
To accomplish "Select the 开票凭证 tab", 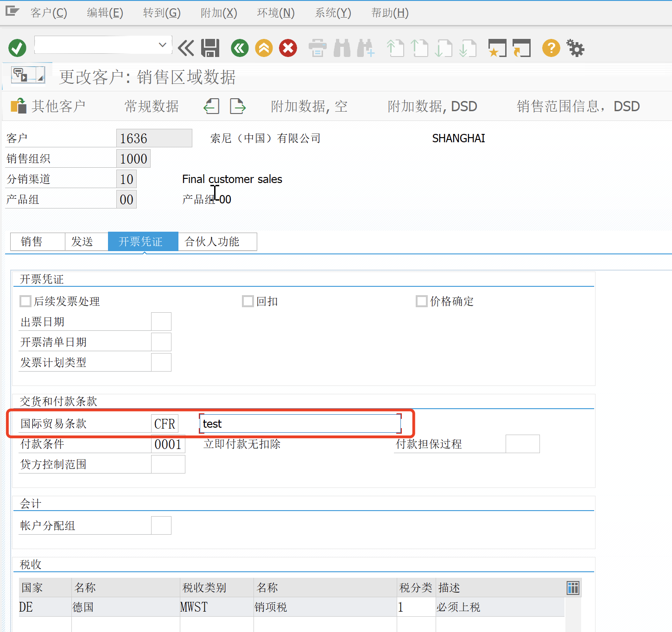I will (x=143, y=242).
